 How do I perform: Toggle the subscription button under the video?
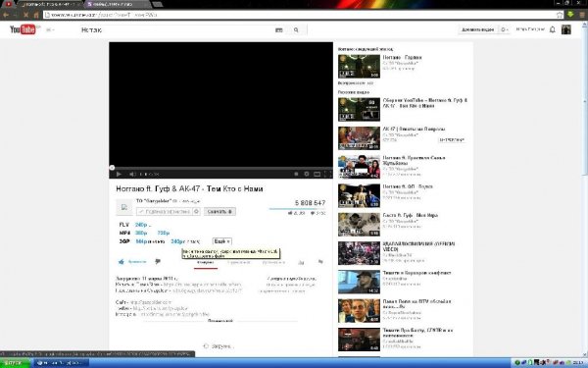(164, 211)
